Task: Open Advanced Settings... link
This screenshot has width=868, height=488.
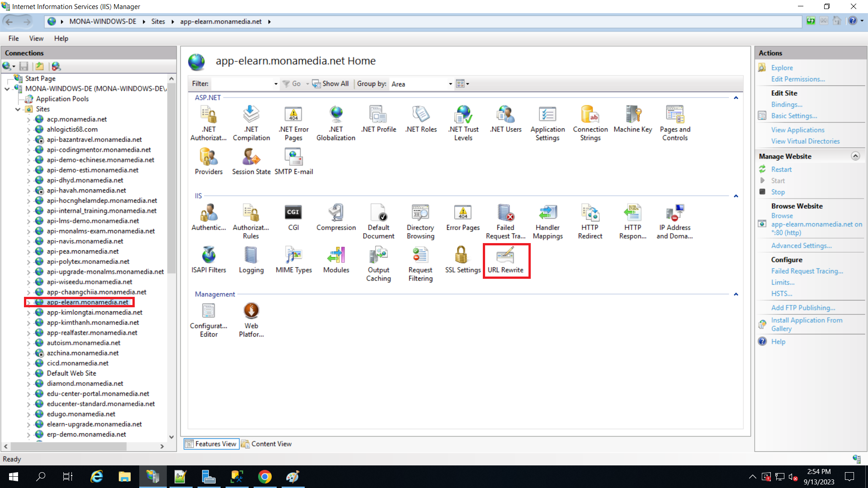Action: [801, 245]
